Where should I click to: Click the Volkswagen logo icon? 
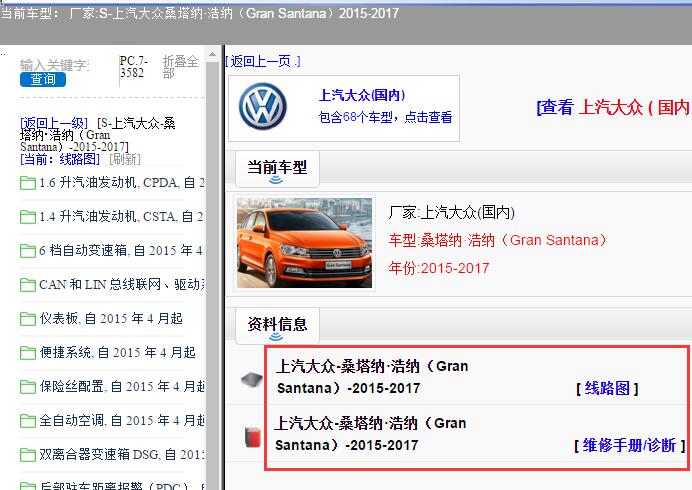[263, 106]
